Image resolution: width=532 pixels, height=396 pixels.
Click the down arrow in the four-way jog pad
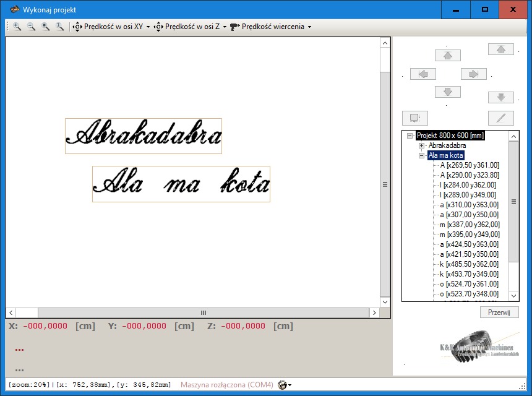pyautogui.click(x=447, y=92)
